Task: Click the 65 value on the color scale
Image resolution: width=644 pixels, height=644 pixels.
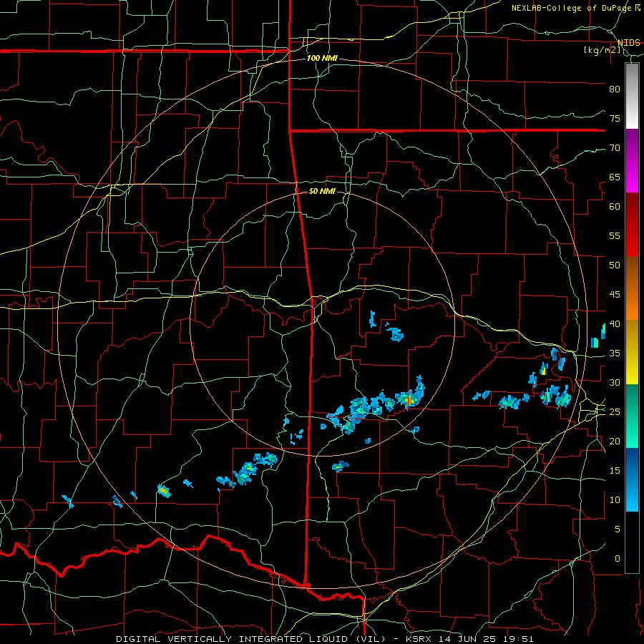Action: 615,177
